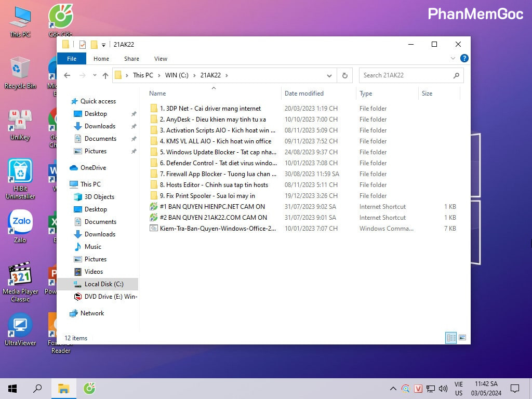532x399 pixels.
Task: Sort by Date modified column header
Action: coord(304,94)
